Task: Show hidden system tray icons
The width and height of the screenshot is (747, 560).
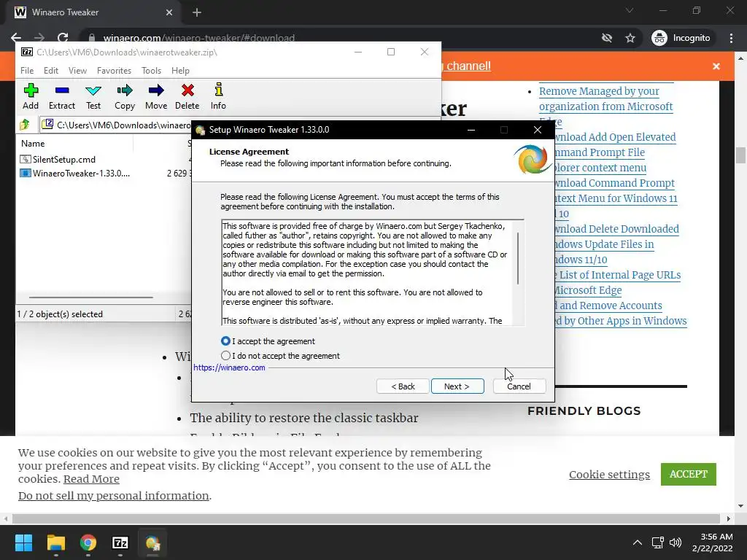Action: click(x=637, y=542)
